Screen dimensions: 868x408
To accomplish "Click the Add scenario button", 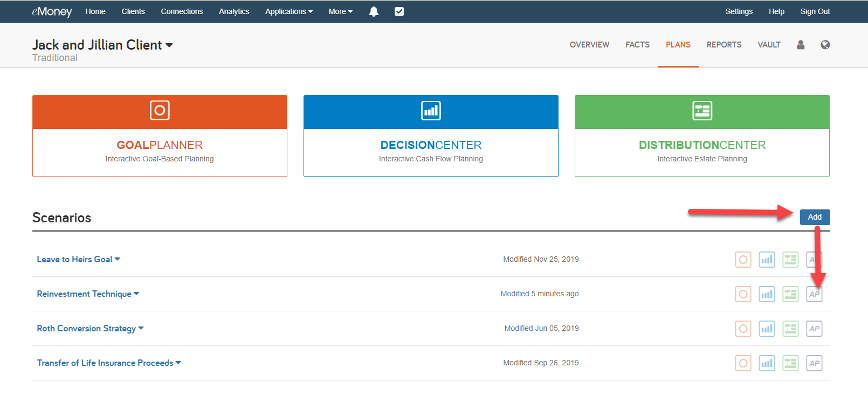I will click(815, 217).
